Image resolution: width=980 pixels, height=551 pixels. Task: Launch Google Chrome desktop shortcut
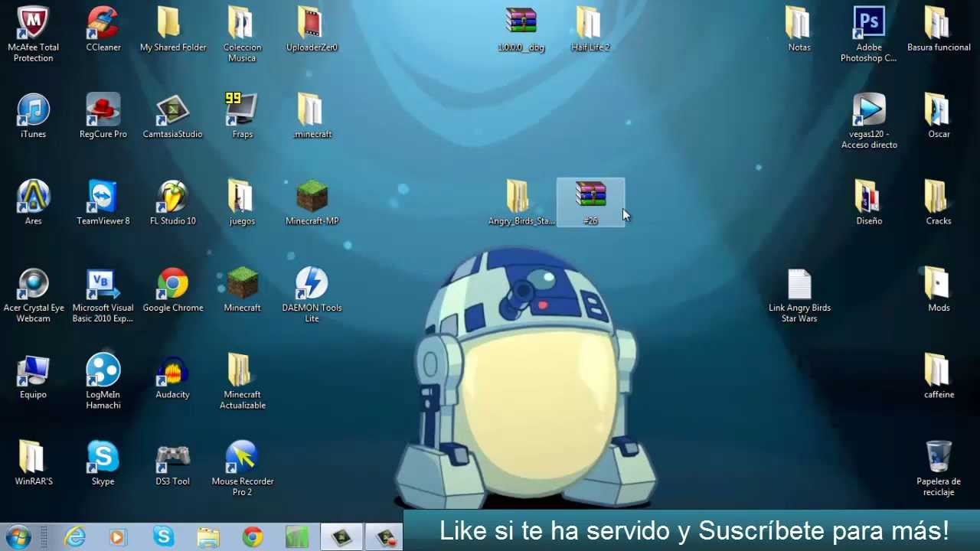point(173,289)
